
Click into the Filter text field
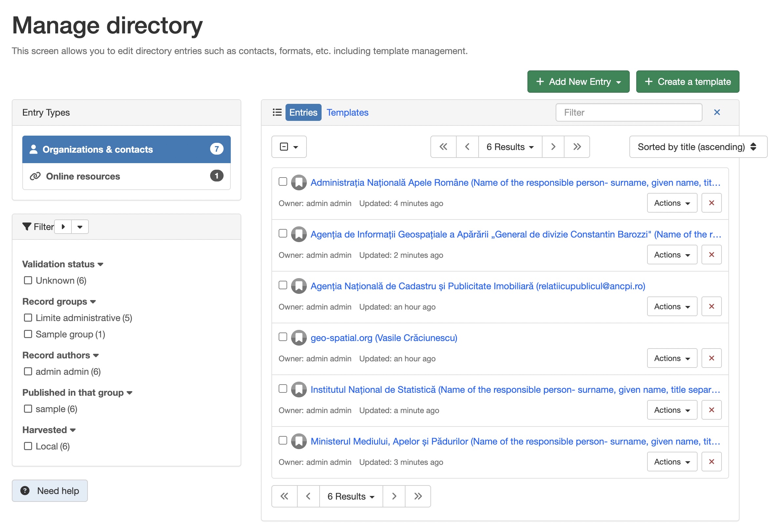[629, 112]
